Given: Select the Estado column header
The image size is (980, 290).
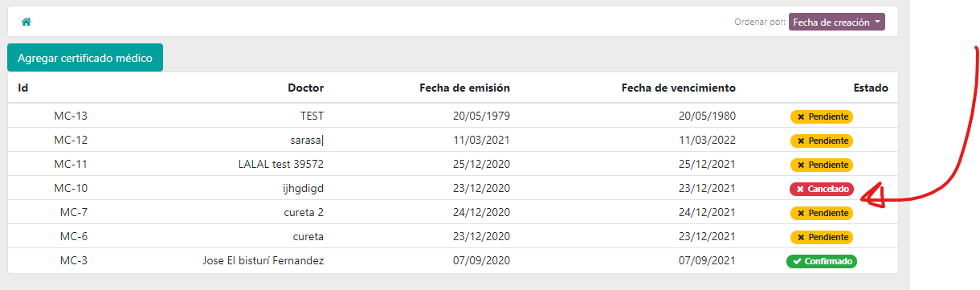Looking at the screenshot, I should [871, 88].
